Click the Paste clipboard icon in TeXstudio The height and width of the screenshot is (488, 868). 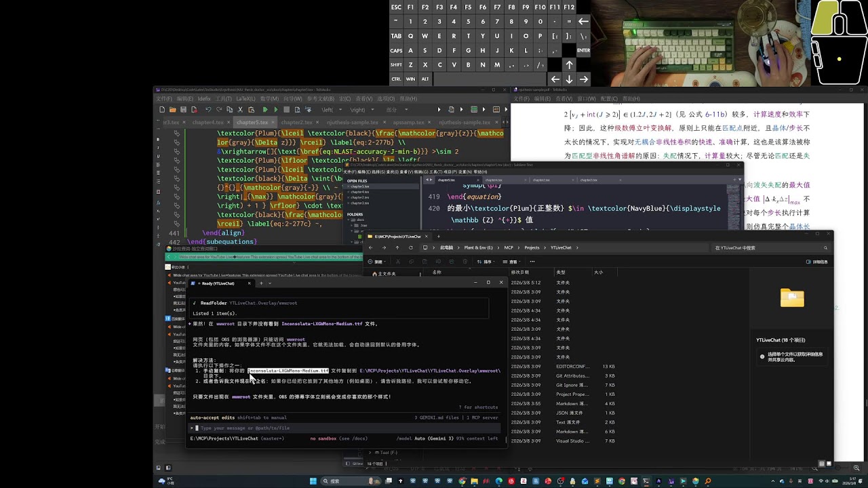pyautogui.click(x=250, y=110)
